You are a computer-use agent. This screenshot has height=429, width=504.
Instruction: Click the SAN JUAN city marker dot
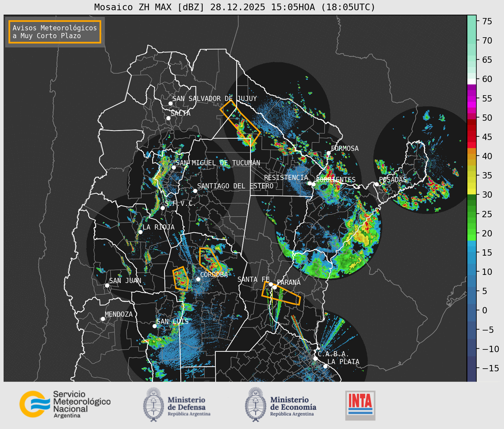pyautogui.click(x=107, y=285)
